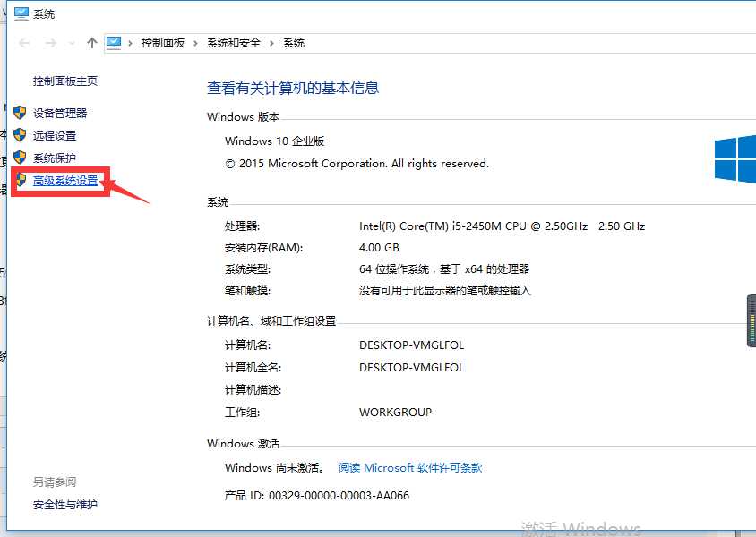Viewport: 756px width, 537px height.
Task: Expand chevron after 系统和安全 breadcrumb
Action: [271, 43]
